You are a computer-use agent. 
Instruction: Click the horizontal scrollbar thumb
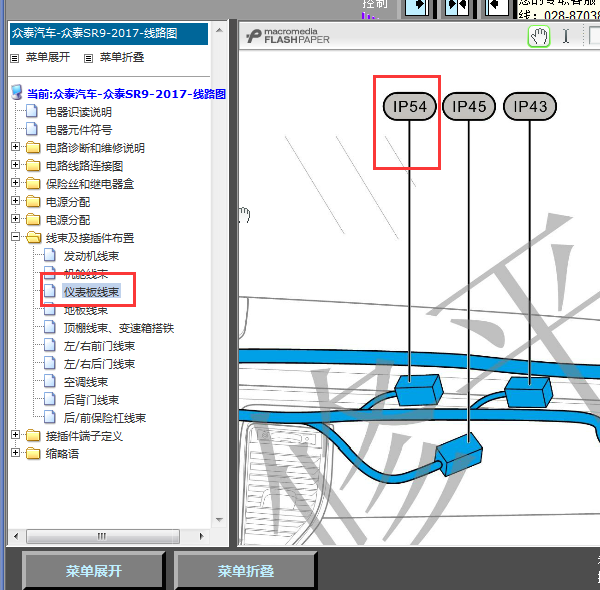[103, 536]
